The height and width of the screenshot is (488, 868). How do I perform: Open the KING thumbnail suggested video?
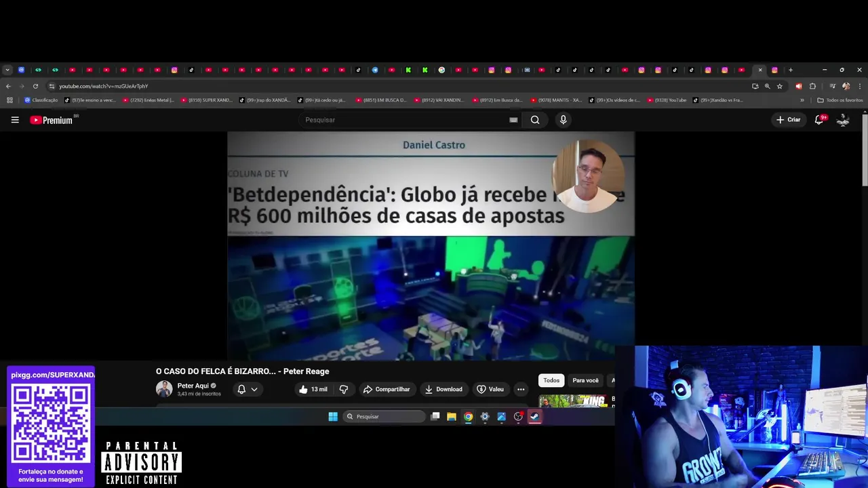pyautogui.click(x=574, y=401)
